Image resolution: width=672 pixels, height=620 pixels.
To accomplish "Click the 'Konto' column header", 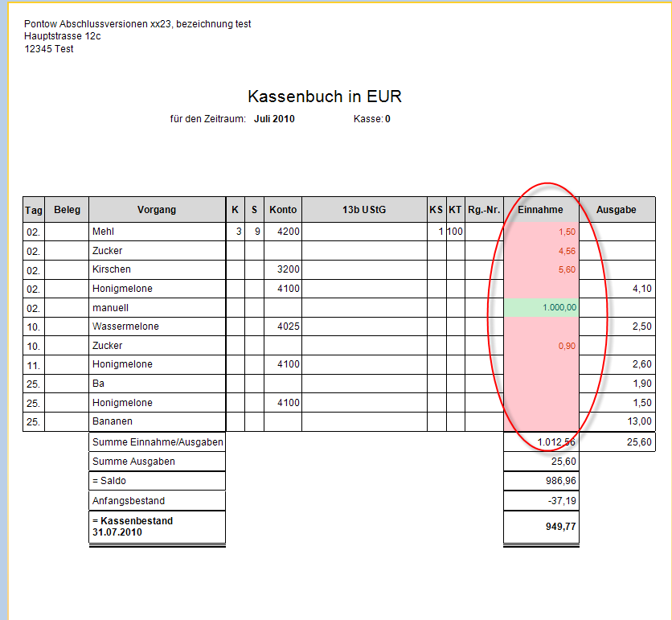I will [283, 210].
